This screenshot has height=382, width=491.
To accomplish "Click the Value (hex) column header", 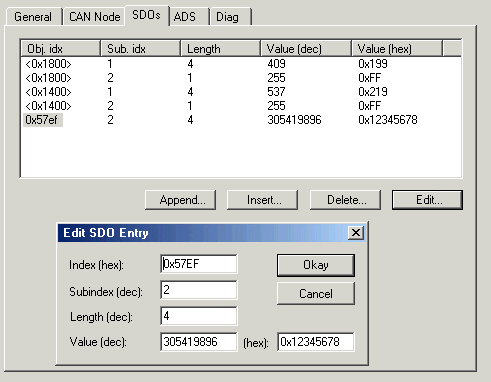I will pyautogui.click(x=397, y=49).
